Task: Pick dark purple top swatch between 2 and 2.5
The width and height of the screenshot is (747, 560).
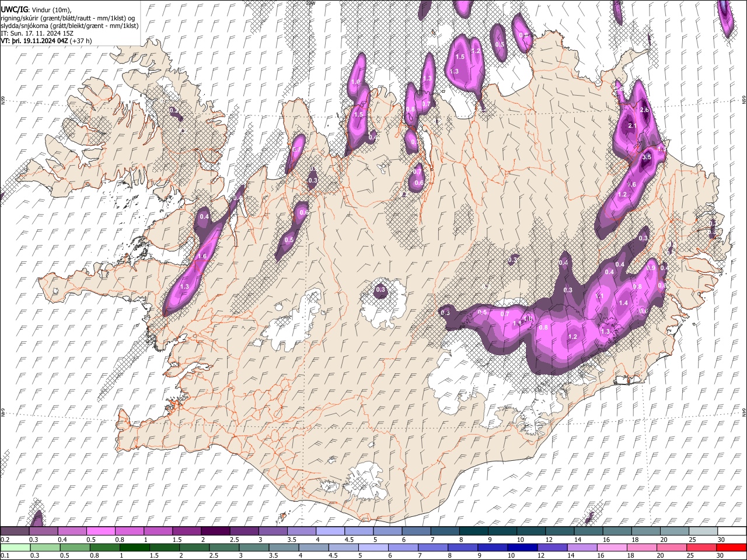Action: coord(215,531)
